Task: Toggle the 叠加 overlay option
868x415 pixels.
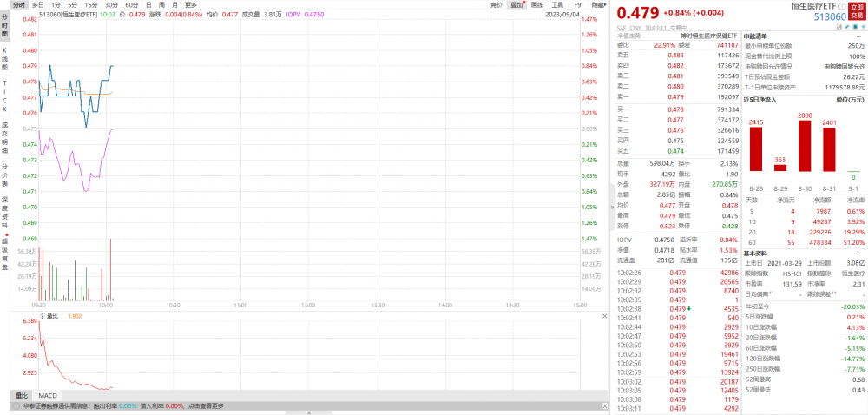Action: point(516,4)
